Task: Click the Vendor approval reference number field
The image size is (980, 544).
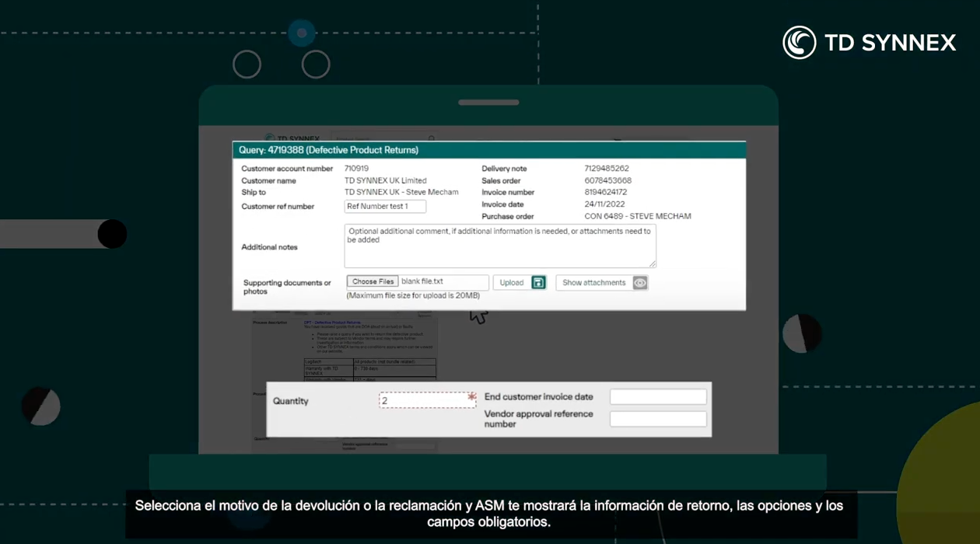Action: [658, 420]
